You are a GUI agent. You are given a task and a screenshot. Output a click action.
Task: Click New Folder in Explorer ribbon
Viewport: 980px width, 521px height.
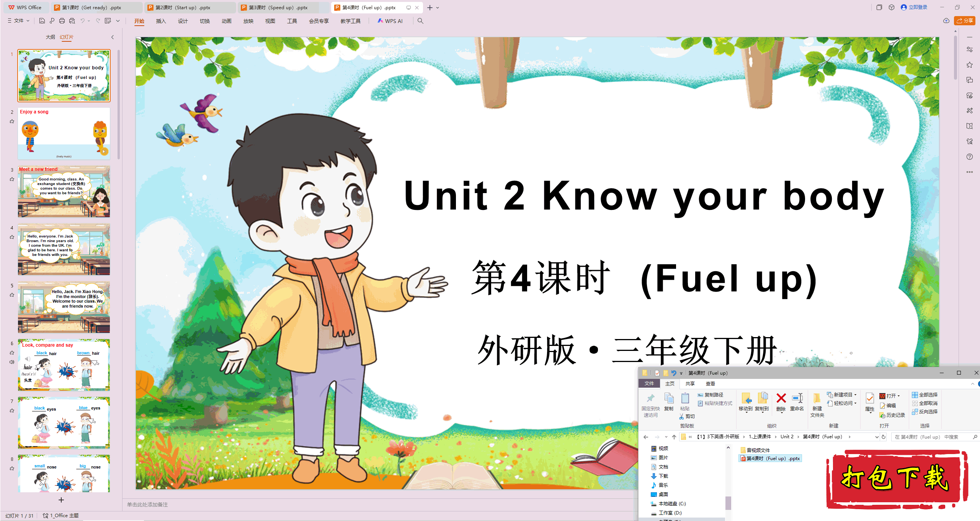pos(817,405)
